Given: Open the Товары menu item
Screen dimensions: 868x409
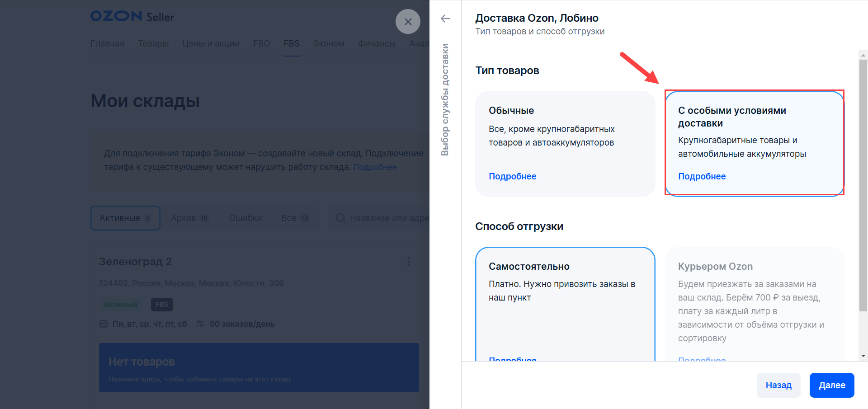Looking at the screenshot, I should [x=153, y=43].
